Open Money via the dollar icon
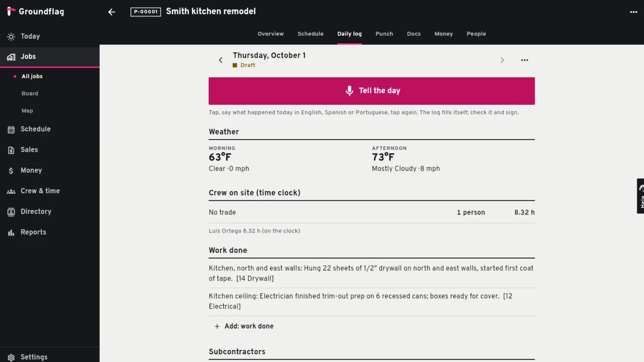Viewport: 644px width, 362px height. 11,171
